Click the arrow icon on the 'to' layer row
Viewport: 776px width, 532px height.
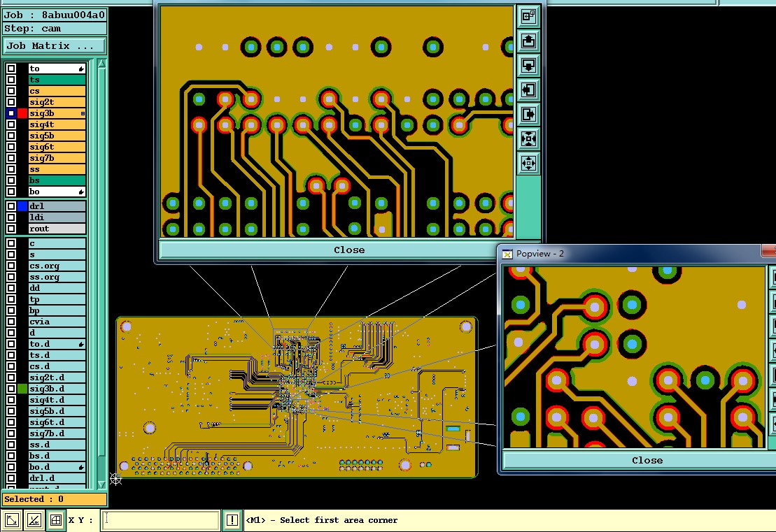coord(81,69)
